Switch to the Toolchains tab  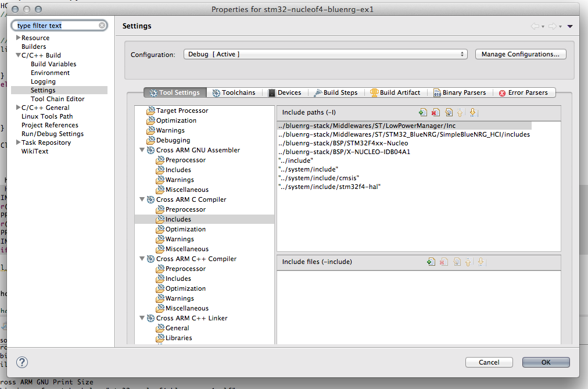[x=234, y=92]
